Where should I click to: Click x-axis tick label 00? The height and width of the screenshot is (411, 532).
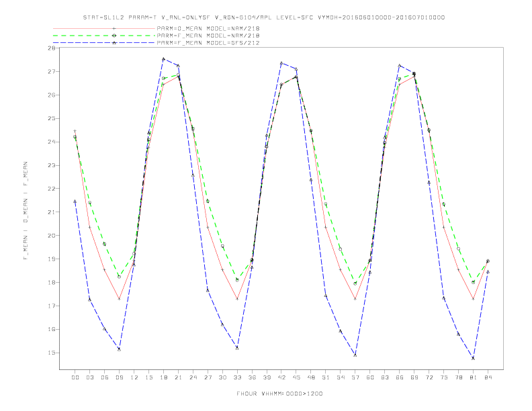point(75,377)
